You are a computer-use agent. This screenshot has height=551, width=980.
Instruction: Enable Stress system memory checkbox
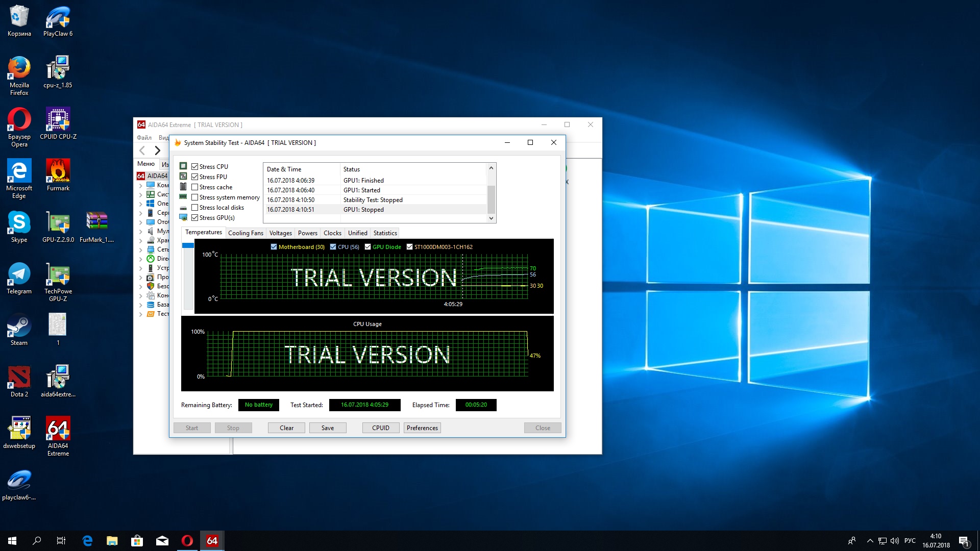[x=194, y=197]
